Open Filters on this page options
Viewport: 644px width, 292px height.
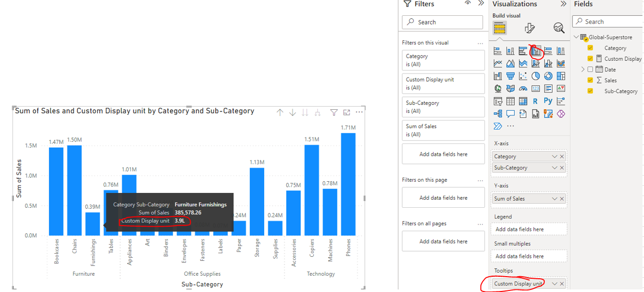(x=480, y=180)
